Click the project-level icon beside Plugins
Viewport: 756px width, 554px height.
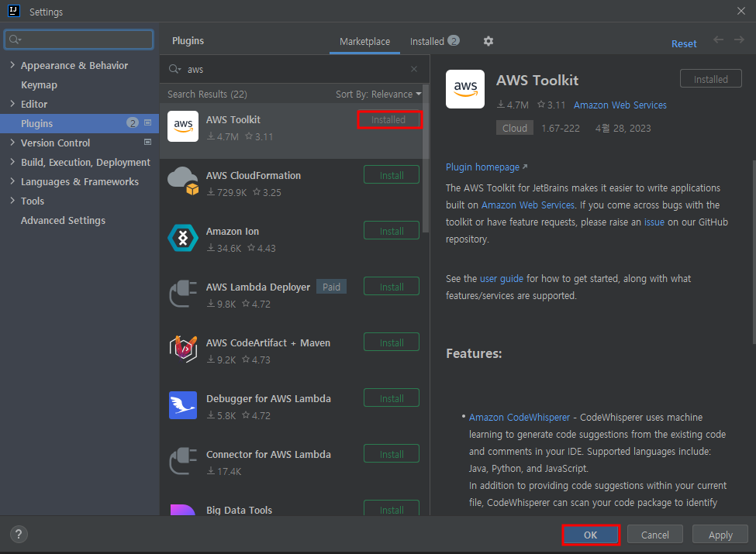[x=148, y=123]
